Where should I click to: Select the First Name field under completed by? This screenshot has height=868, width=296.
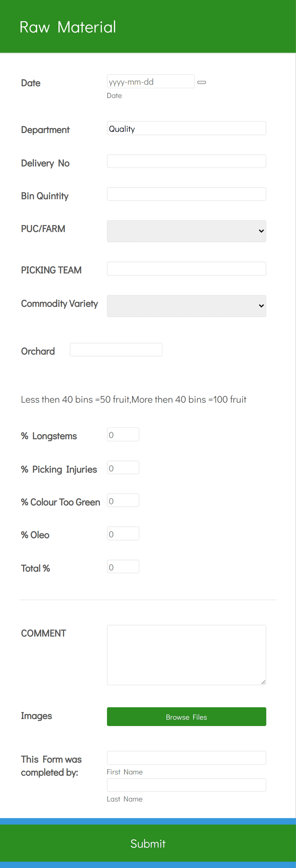click(x=186, y=758)
